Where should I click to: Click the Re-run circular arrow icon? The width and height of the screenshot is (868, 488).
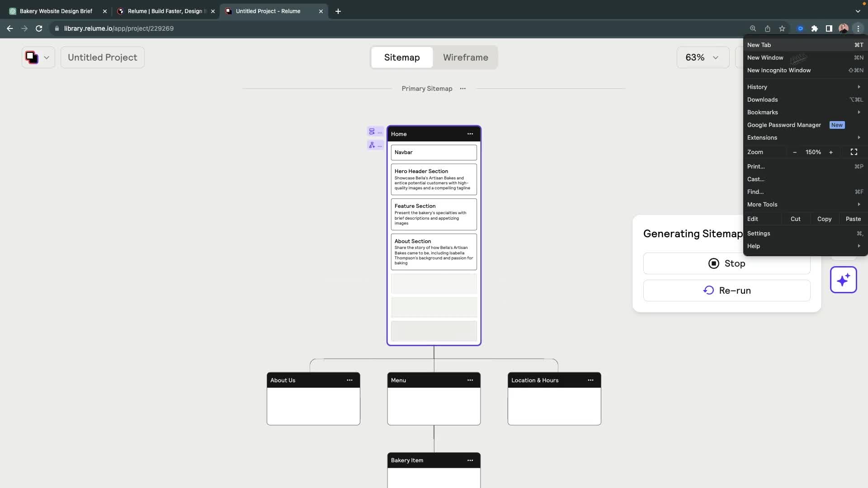pyautogui.click(x=708, y=291)
